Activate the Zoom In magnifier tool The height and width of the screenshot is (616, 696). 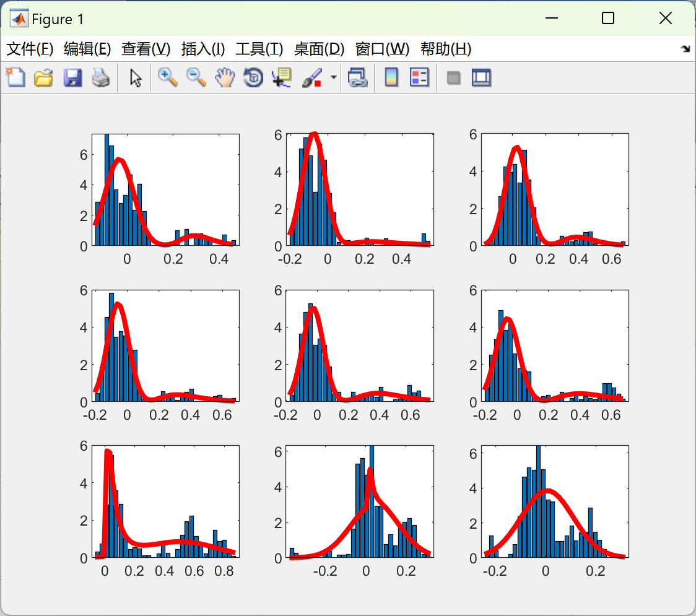click(x=167, y=78)
